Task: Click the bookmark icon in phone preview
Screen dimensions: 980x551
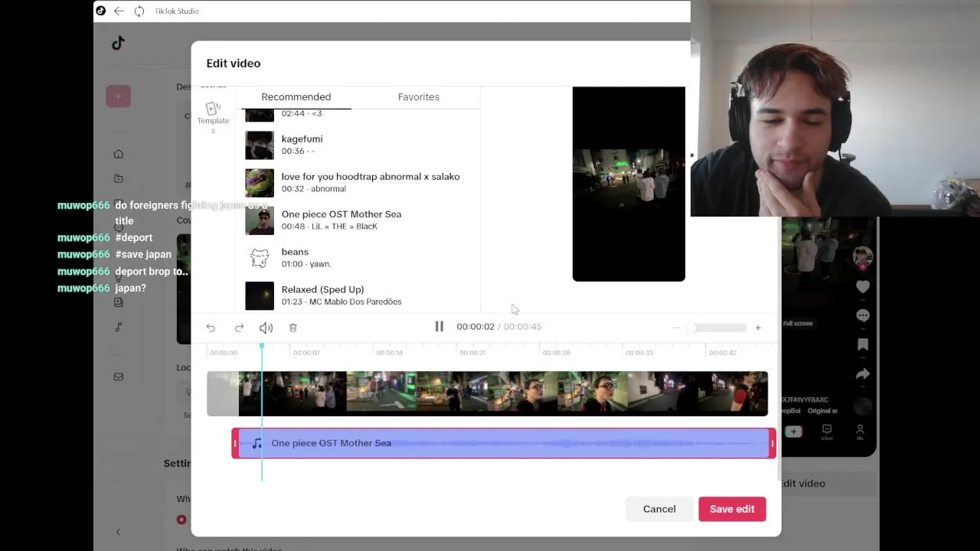Action: coord(863,344)
